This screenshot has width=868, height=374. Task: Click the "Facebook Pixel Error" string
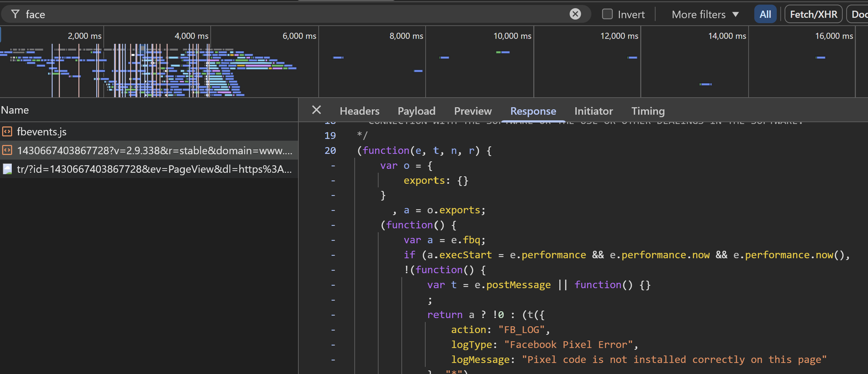coord(568,345)
